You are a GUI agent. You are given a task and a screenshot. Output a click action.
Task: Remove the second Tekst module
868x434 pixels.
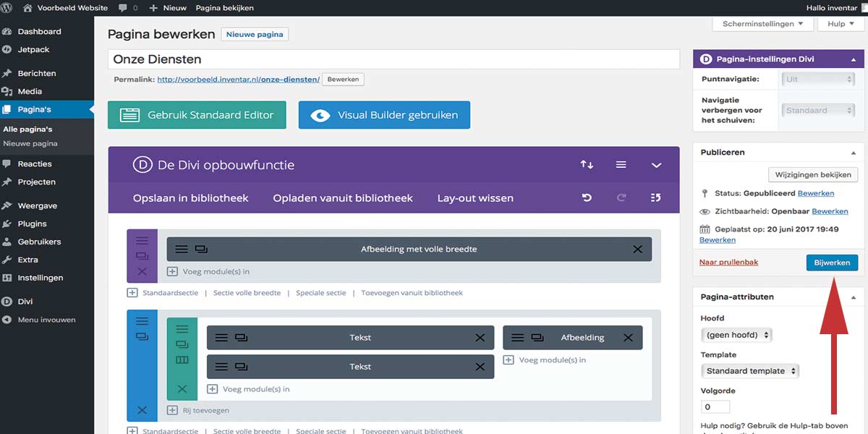coord(480,367)
